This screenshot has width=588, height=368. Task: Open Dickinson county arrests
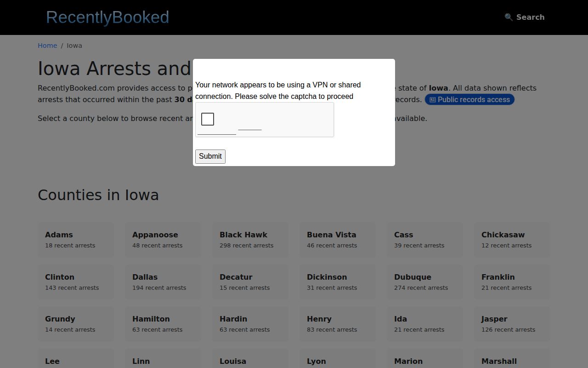click(338, 282)
